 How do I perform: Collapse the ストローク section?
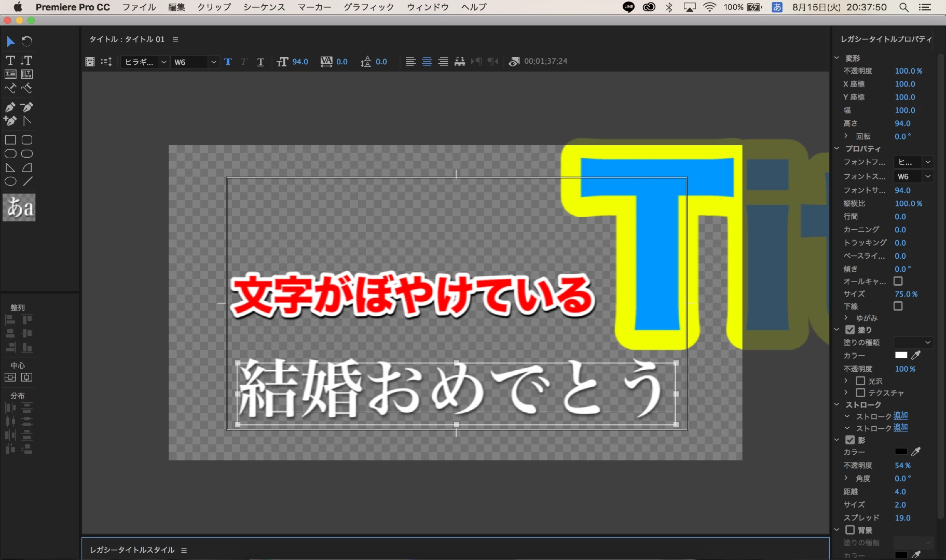click(837, 404)
